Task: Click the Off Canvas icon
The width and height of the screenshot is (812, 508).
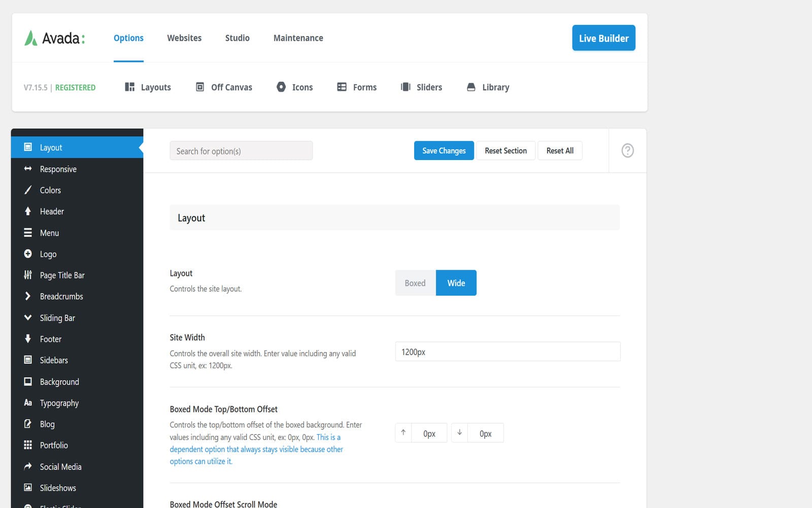Action: [x=200, y=87]
